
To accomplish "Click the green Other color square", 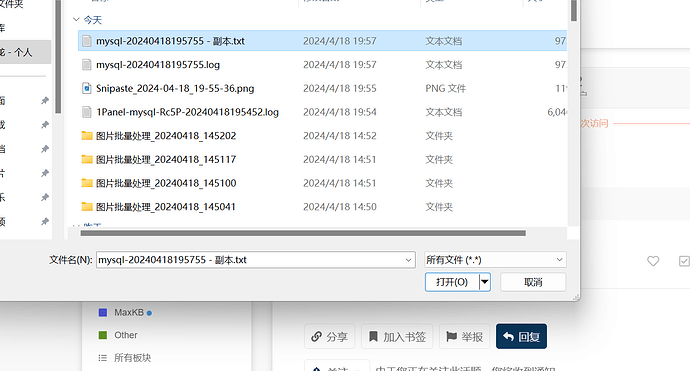I will point(103,335).
